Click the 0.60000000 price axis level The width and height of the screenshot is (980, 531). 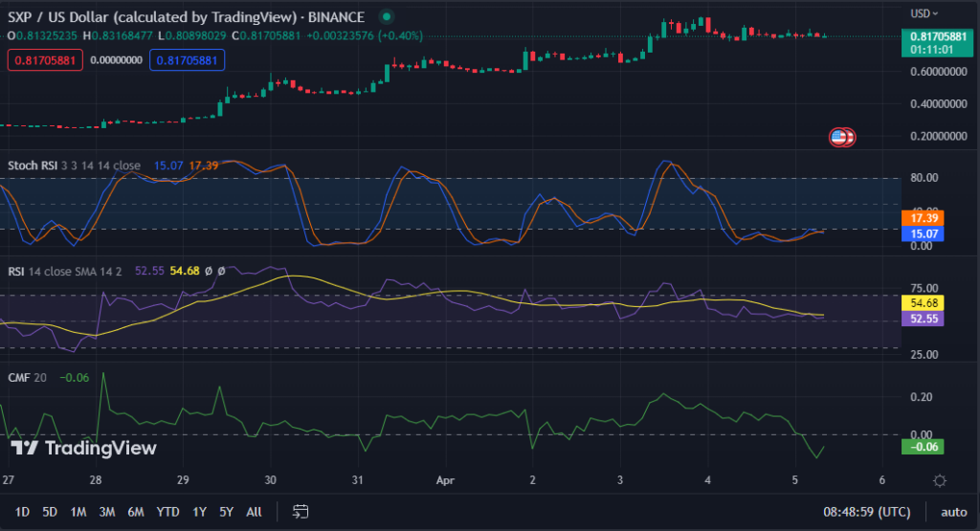939,72
